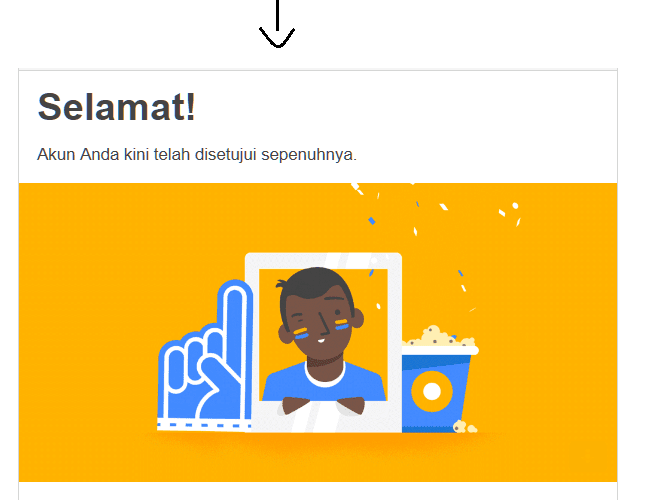Click the "Selamat!" heading
Image resolution: width=671 pixels, height=500 pixels.
pos(116,107)
